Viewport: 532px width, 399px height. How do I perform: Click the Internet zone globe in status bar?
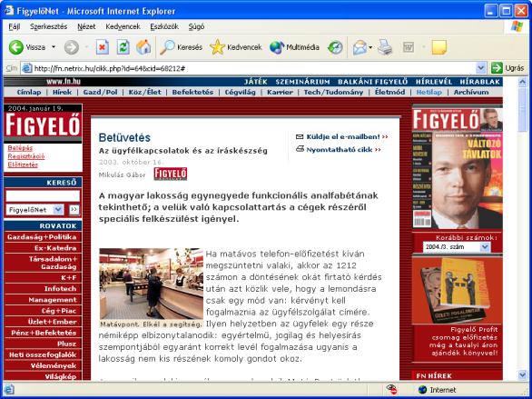pos(422,390)
